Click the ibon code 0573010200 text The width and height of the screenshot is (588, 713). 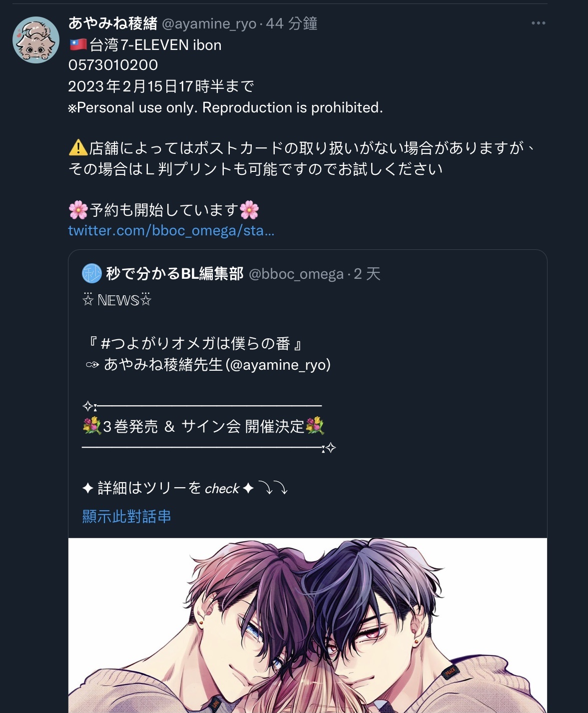click(x=113, y=65)
